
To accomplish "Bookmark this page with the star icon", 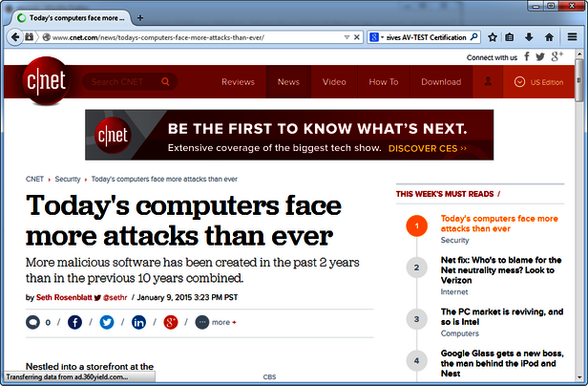I will point(493,37).
